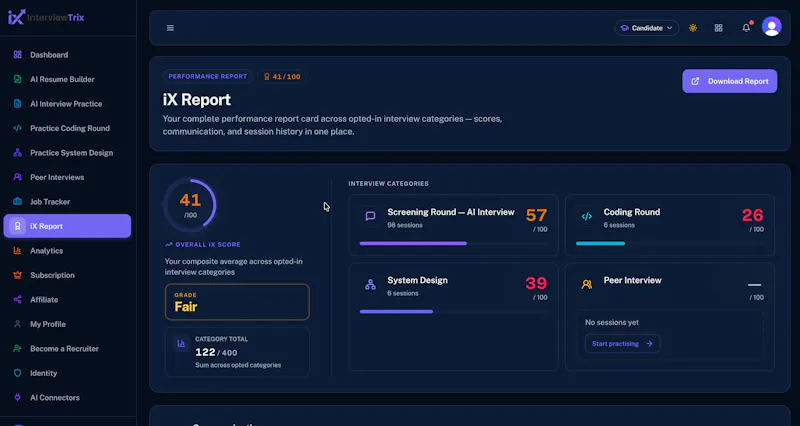Viewport: 800px width, 426px height.
Task: Click the 41/100 score badge in header
Action: point(282,77)
